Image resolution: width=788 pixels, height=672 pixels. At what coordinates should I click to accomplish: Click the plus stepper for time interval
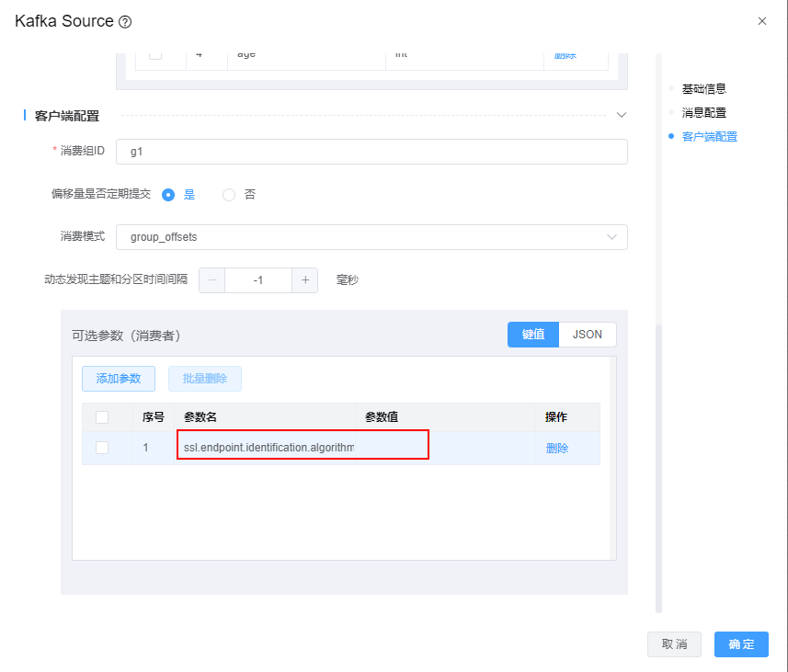pyautogui.click(x=305, y=280)
